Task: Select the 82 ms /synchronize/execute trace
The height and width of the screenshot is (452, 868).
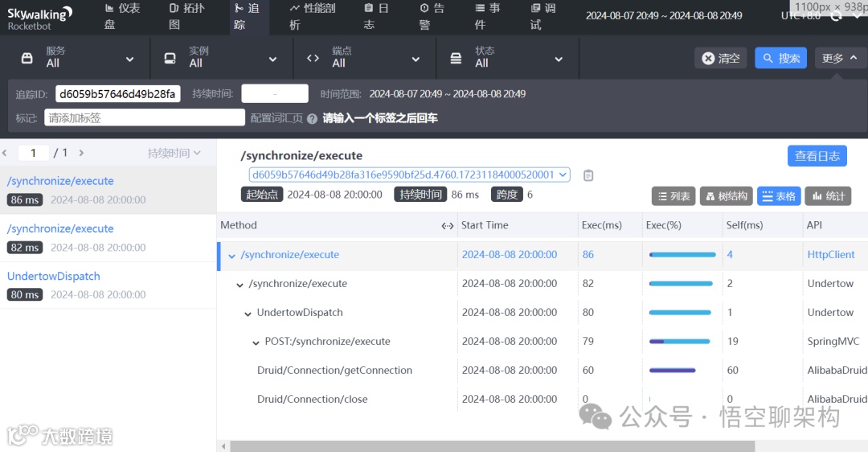Action: coord(108,237)
